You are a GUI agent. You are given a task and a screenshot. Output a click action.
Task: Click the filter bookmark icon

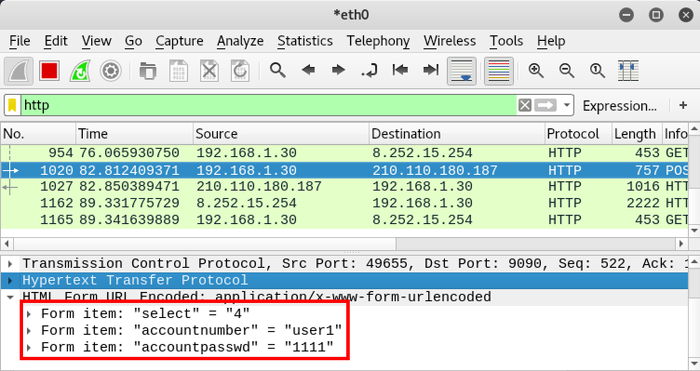(x=12, y=105)
